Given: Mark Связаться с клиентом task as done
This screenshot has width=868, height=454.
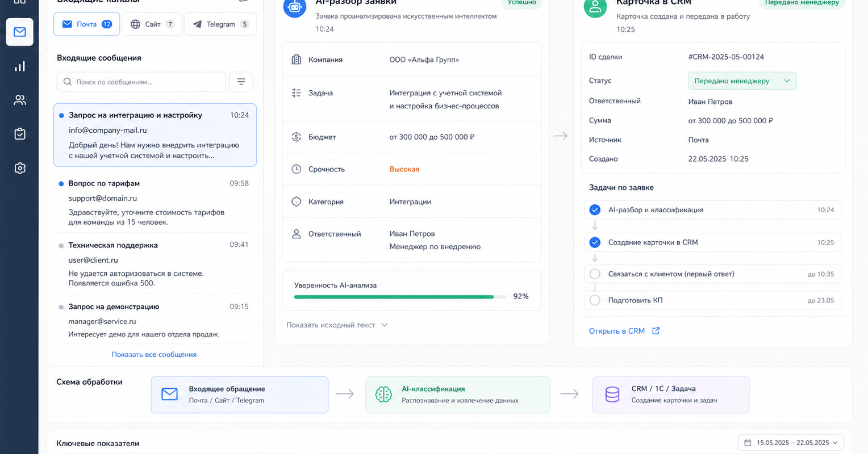Looking at the screenshot, I should 595,274.
